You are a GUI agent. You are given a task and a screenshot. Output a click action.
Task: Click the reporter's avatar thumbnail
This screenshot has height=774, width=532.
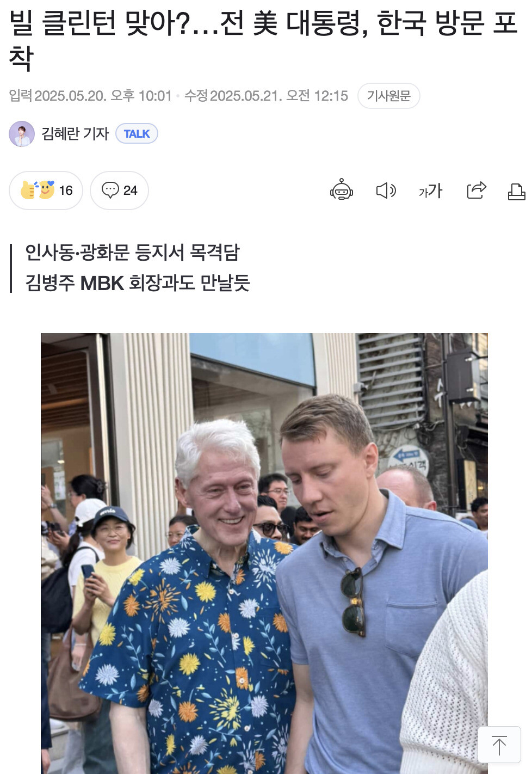pos(22,134)
